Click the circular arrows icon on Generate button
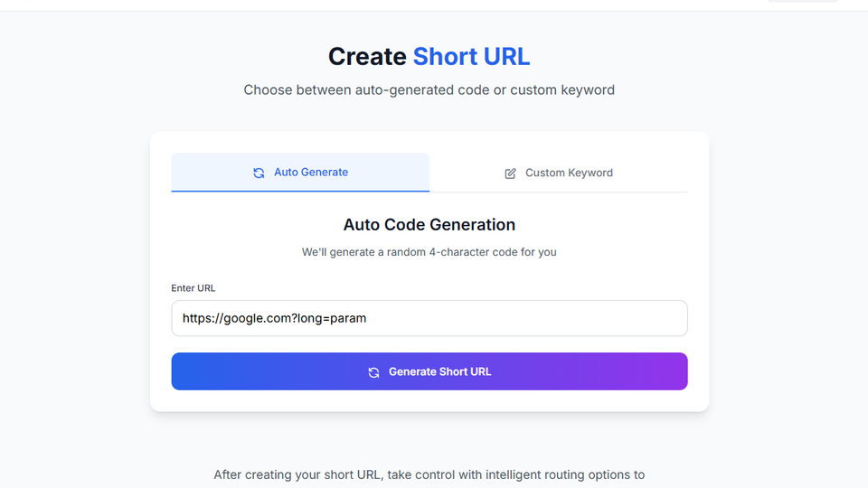868x488 pixels. [373, 372]
